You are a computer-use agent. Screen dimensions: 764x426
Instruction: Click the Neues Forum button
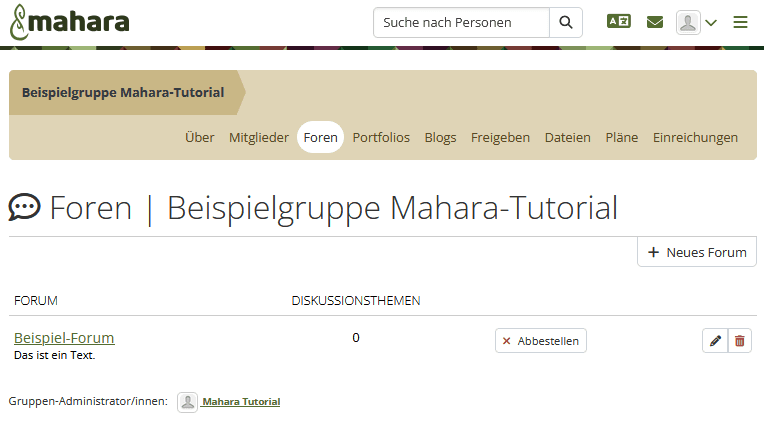[697, 252]
